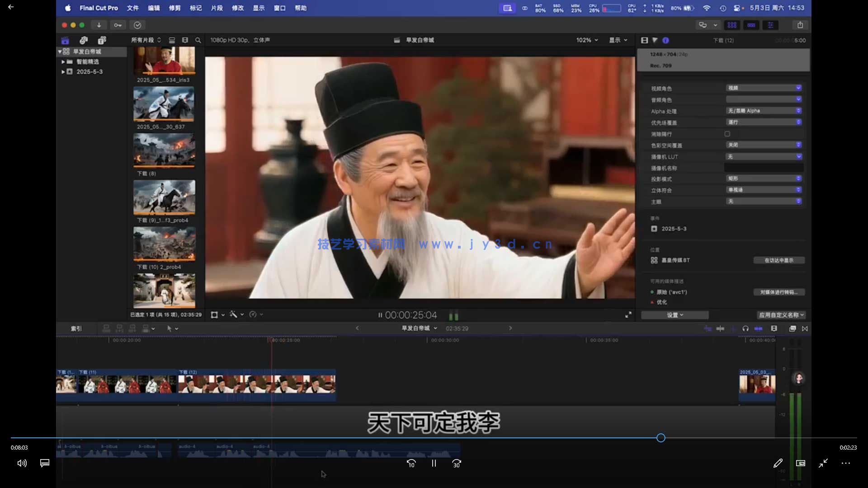Image resolution: width=868 pixels, height=488 pixels.
Task: Click the filmstrip view icon above the browser
Action: tap(172, 40)
